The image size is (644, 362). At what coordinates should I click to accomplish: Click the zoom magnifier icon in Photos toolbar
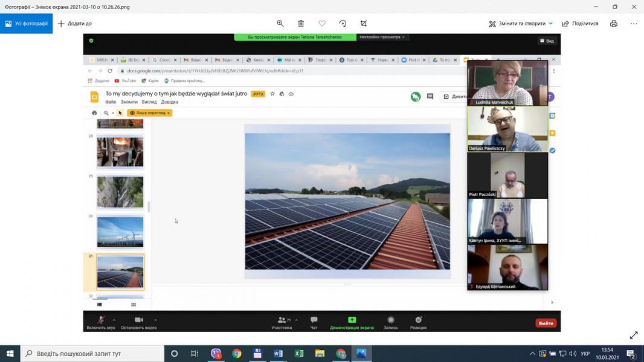[280, 24]
